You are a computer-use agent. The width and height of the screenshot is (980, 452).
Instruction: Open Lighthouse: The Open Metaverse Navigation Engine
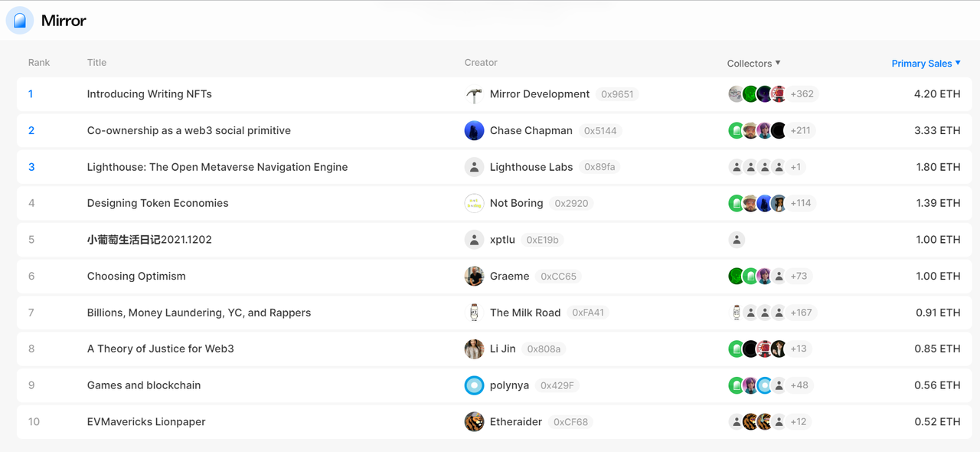217,167
